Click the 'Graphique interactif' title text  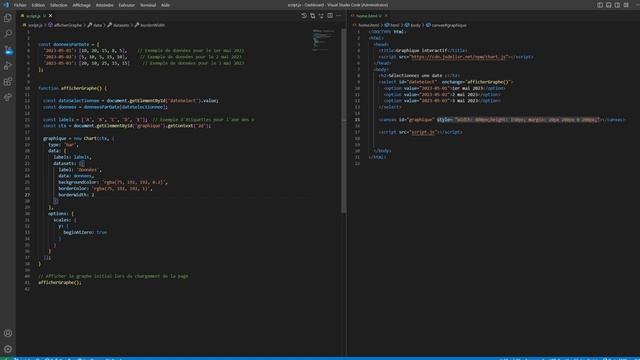point(422,51)
